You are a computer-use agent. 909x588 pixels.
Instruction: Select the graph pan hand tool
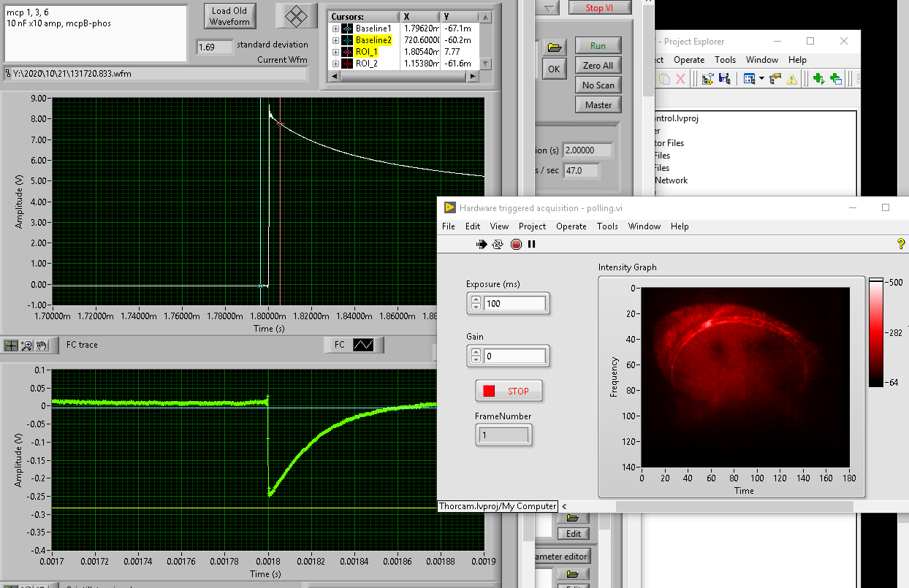point(42,345)
